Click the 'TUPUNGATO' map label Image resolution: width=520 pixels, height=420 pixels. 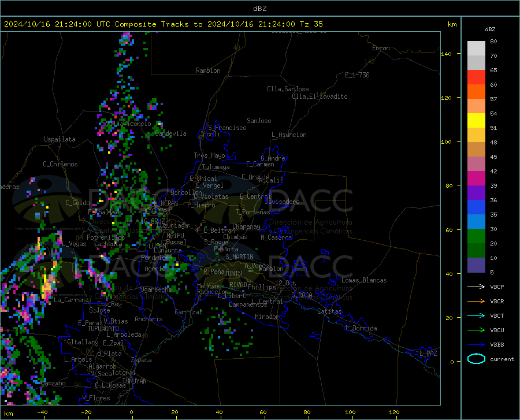[x=103, y=329]
